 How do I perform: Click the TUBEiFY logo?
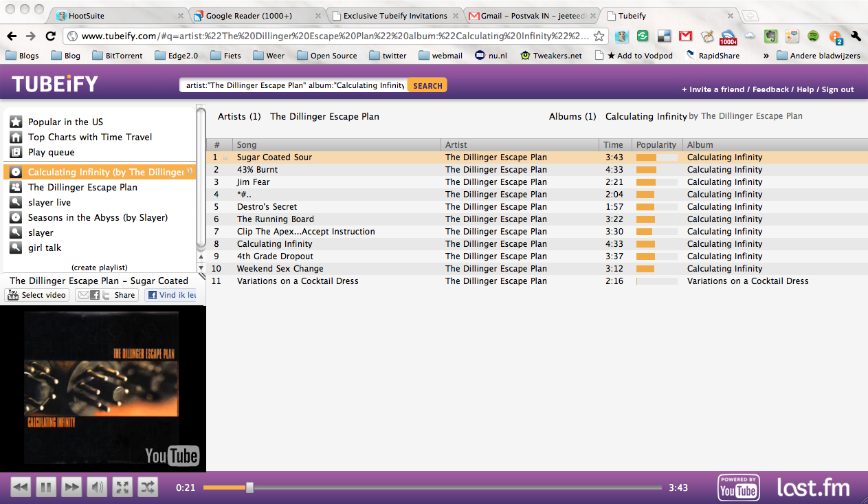pos(55,85)
